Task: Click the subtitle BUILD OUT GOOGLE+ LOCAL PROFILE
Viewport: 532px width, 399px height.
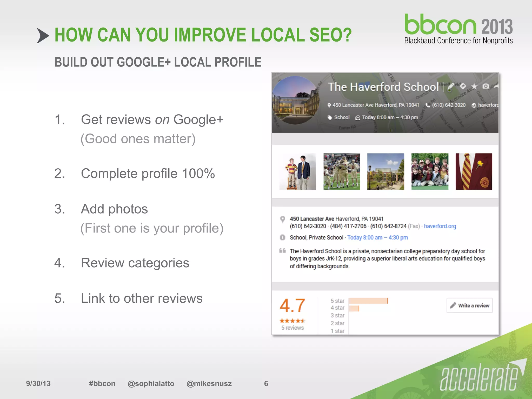Action: coord(158,62)
